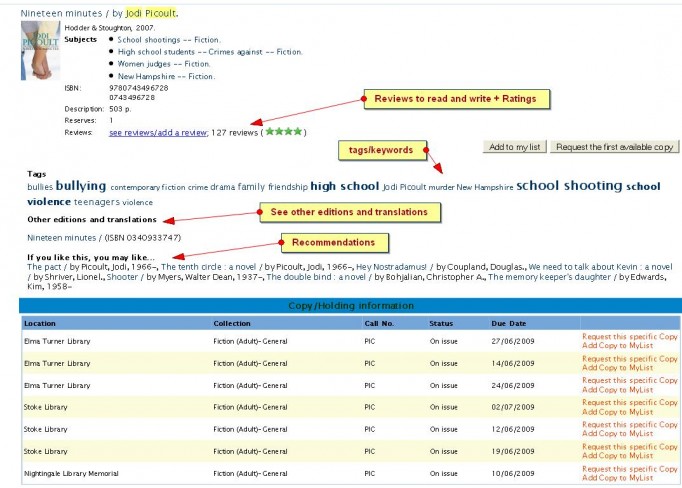
Task: Add Copy to MyList for 27/06/2009 copy
Action: coord(617,345)
